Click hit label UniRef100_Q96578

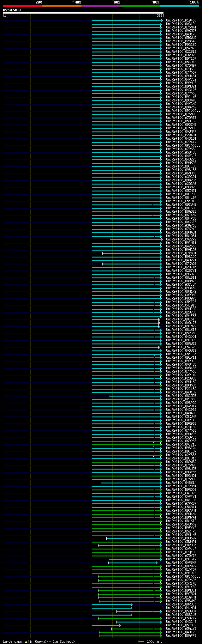(181, 31)
